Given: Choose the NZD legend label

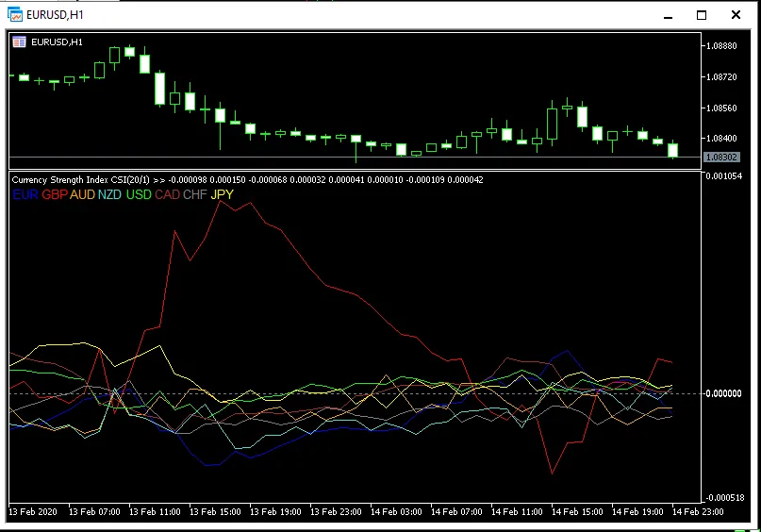Looking at the screenshot, I should click(111, 194).
